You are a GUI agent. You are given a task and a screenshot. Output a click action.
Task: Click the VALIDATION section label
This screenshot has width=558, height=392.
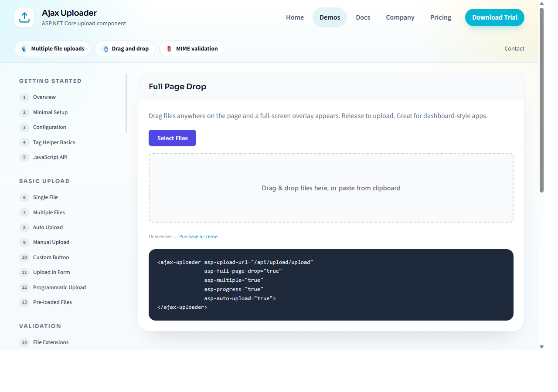(x=40, y=326)
